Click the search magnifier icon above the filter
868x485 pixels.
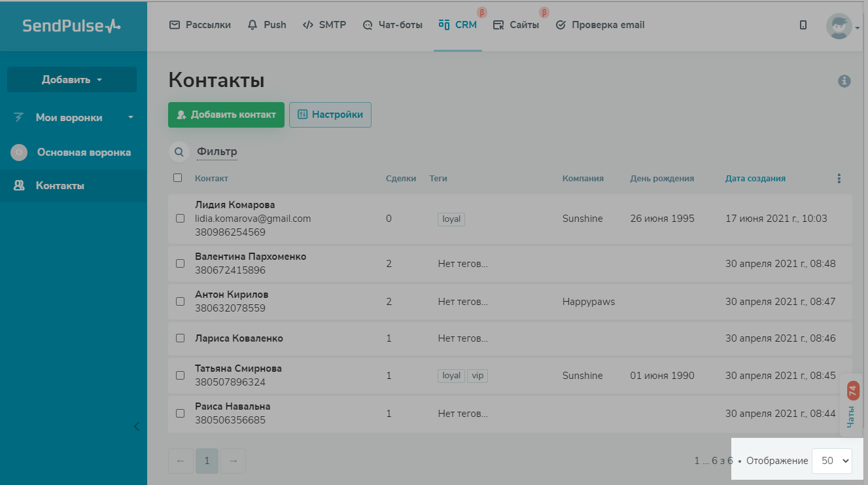pyautogui.click(x=179, y=151)
